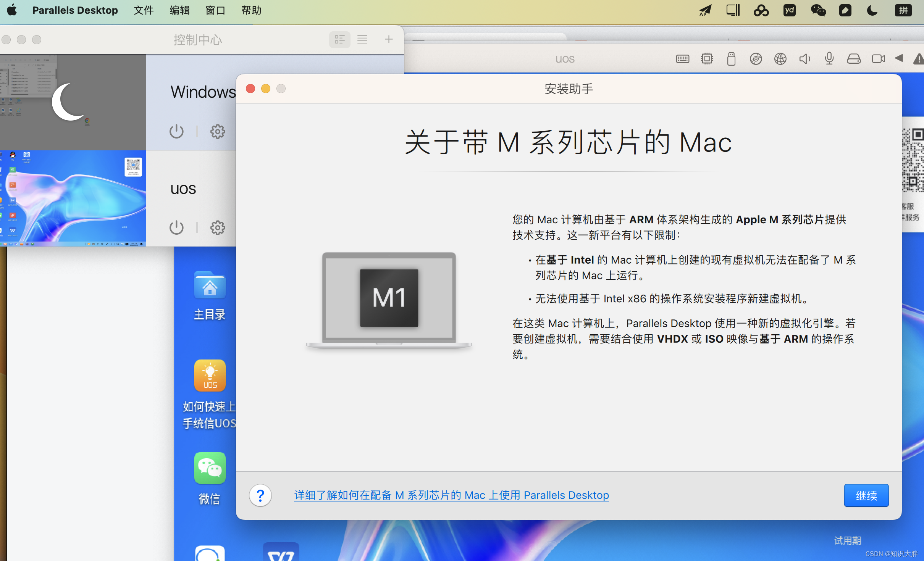Open the Parallels Desktop M-series learn more link
Viewport: 924px width, 561px height.
tap(451, 495)
